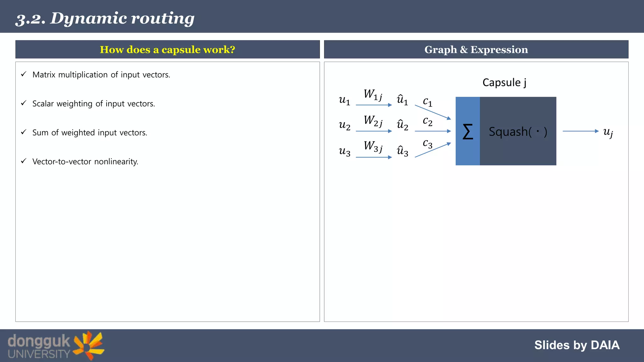The height and width of the screenshot is (362, 644).
Task: Click the W3j weight matrix label
Action: (x=373, y=146)
